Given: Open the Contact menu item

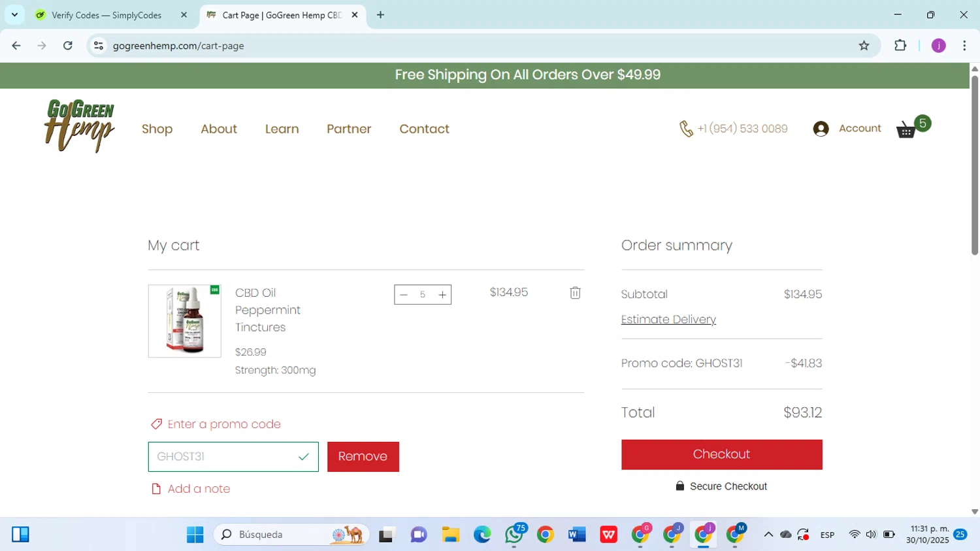Looking at the screenshot, I should [425, 129].
